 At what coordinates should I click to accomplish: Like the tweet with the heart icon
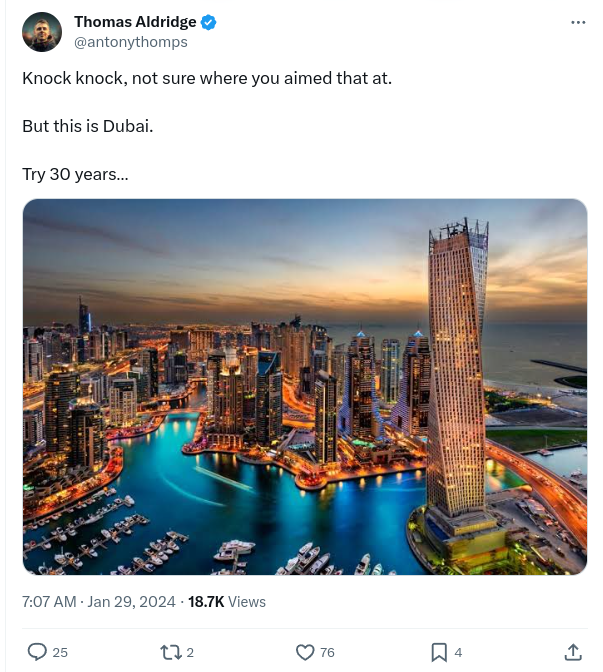point(305,652)
